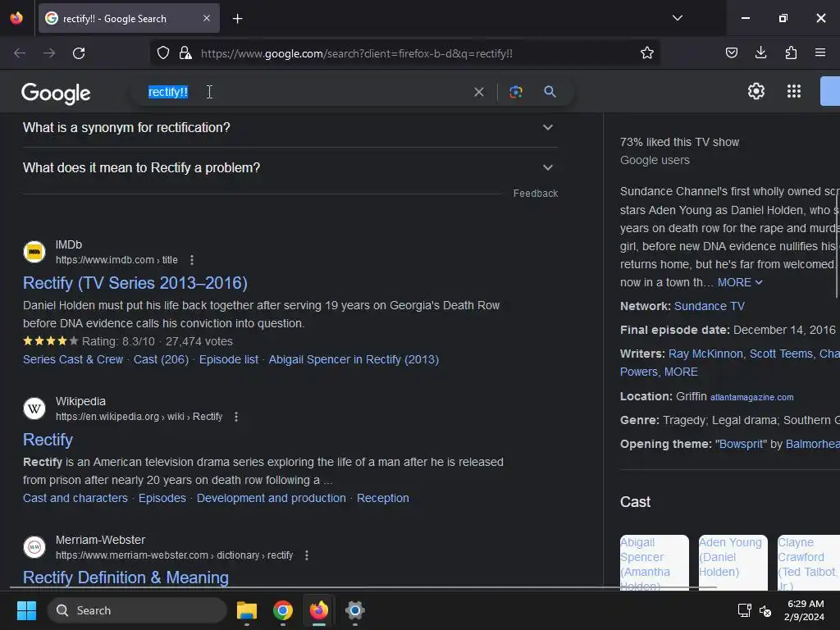Open File Explorer from taskbar

pyautogui.click(x=247, y=610)
